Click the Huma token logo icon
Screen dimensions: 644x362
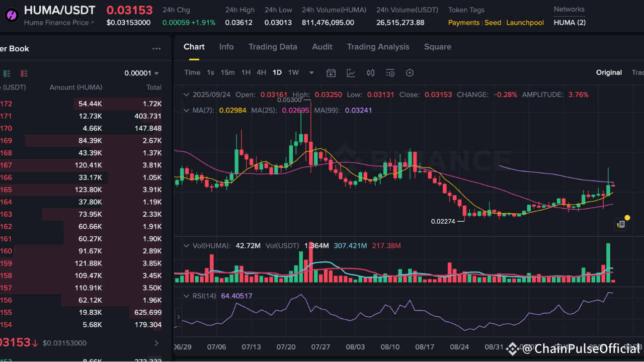pyautogui.click(x=12, y=14)
